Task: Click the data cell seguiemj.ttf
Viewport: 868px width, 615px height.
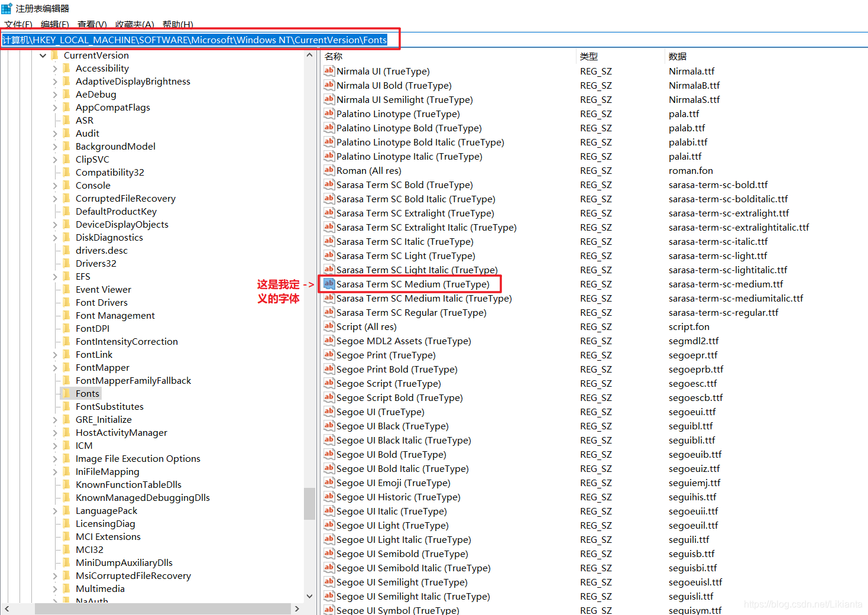Action: pos(695,483)
